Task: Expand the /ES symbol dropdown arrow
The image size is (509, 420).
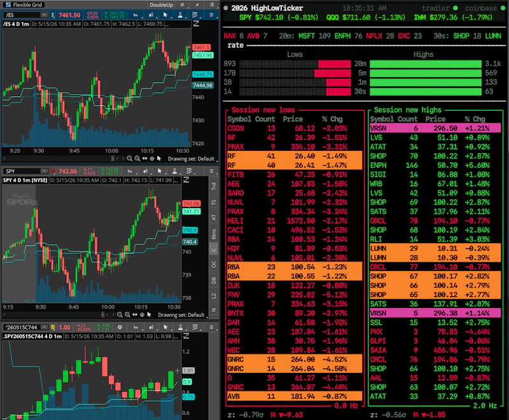Action: click(44, 15)
